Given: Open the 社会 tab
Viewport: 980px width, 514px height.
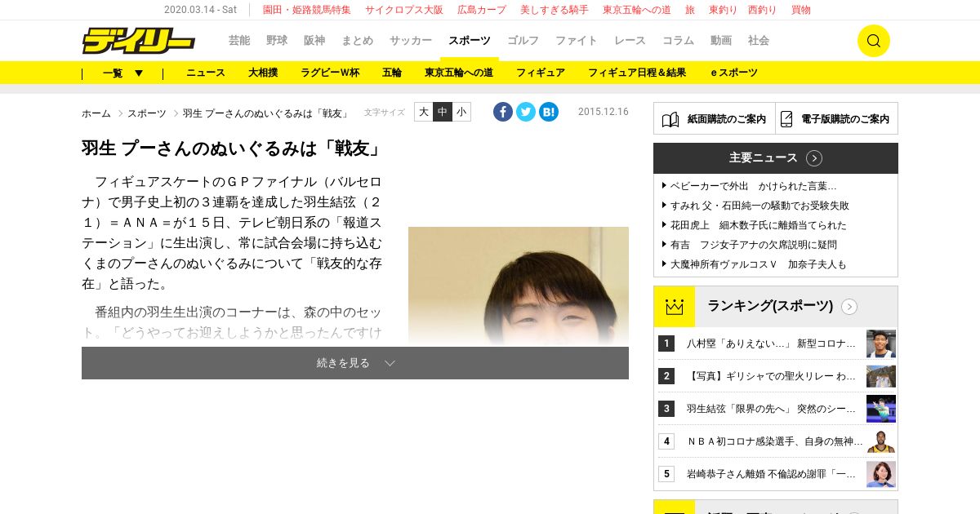Looking at the screenshot, I should (x=759, y=41).
